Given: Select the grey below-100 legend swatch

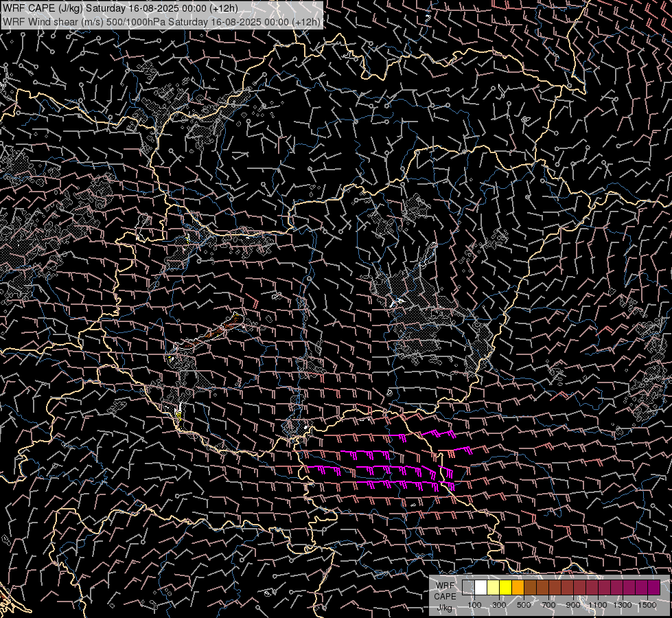Looking at the screenshot, I should [468, 587].
